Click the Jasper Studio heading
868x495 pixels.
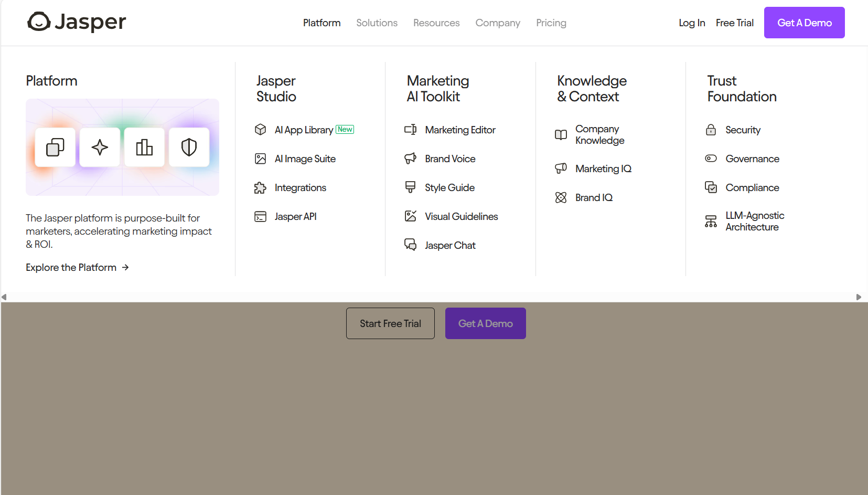[x=276, y=89]
